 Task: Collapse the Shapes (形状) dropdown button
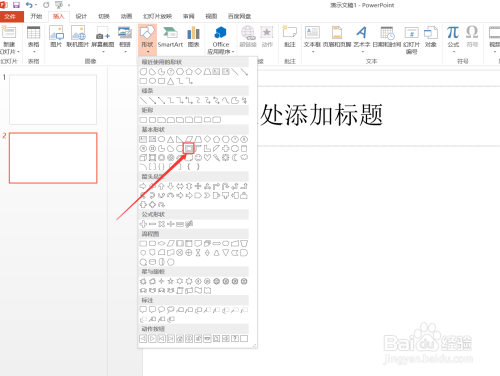pos(147,39)
